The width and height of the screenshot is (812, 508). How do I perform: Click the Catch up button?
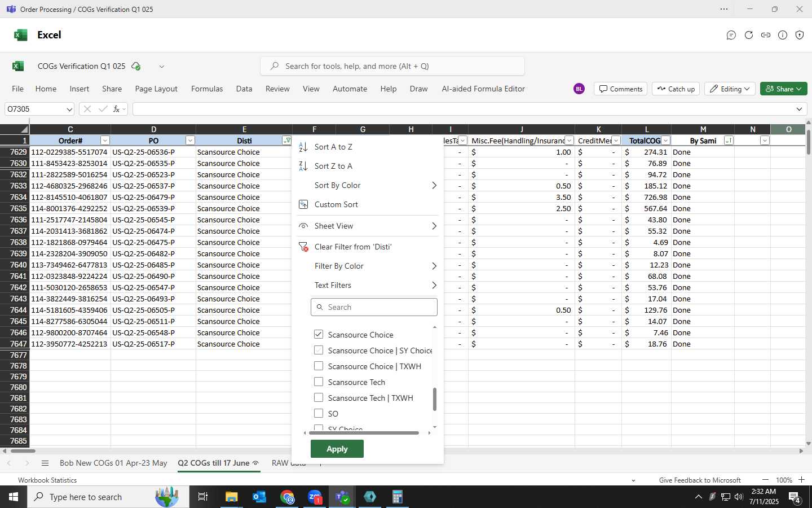(676, 89)
